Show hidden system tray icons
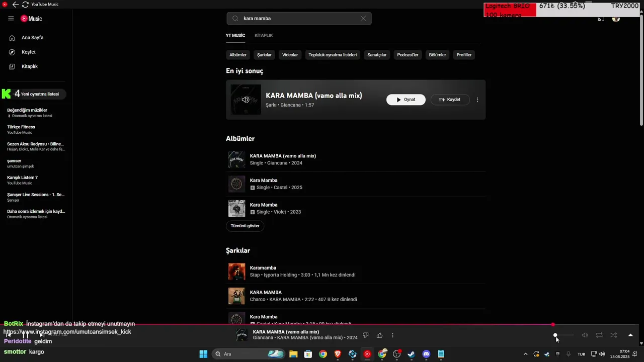Screen dimensions: 644x362 click(526, 354)
